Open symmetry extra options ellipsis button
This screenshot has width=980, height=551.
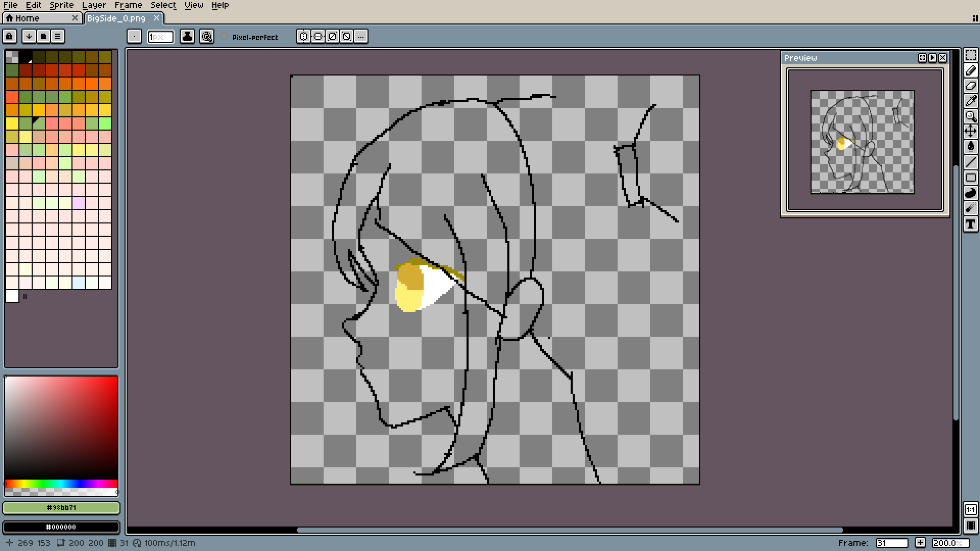[361, 36]
